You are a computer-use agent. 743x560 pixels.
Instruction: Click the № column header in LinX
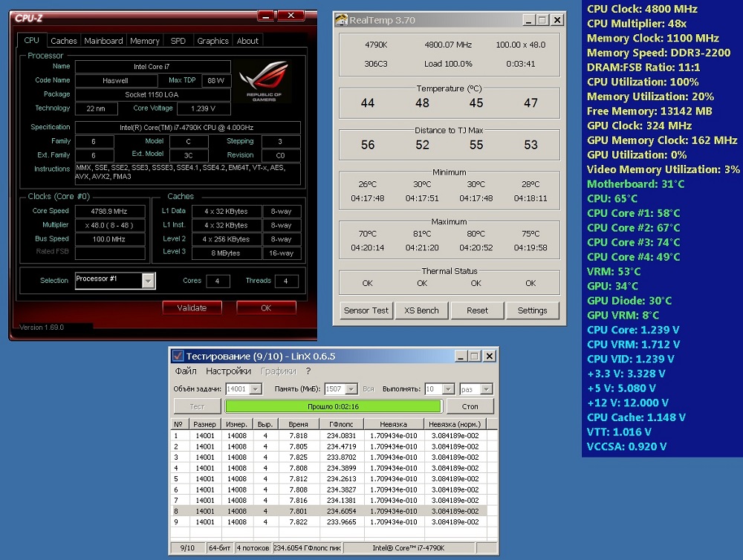coord(178,424)
